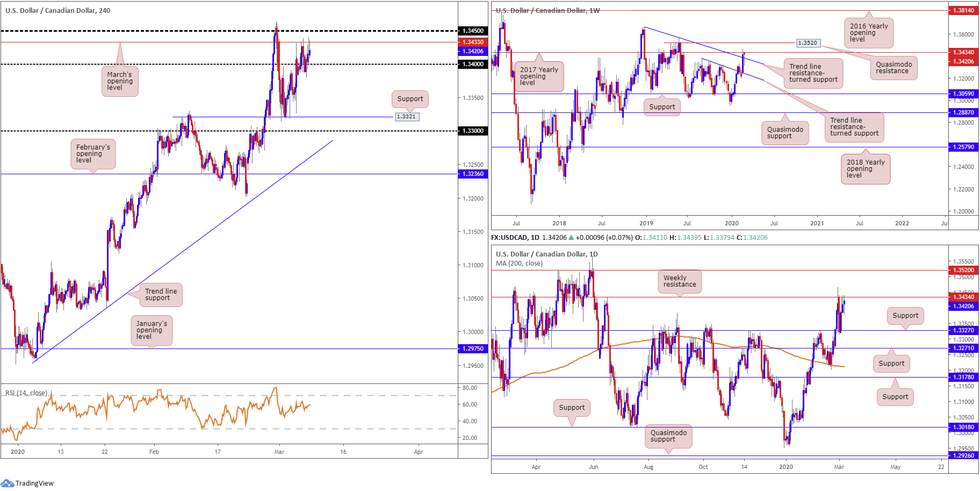Click the 2017 Yearly opening level callout
This screenshot has height=491, width=980.
[x=539, y=76]
